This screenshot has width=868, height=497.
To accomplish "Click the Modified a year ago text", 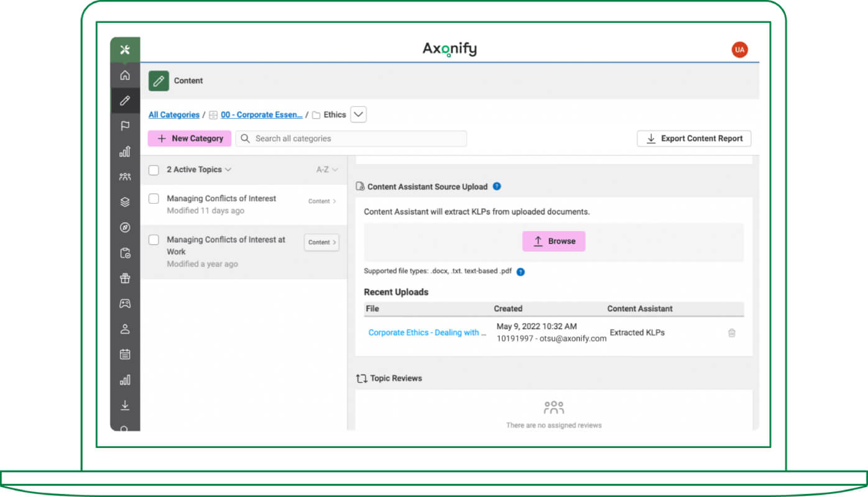I will tap(203, 265).
